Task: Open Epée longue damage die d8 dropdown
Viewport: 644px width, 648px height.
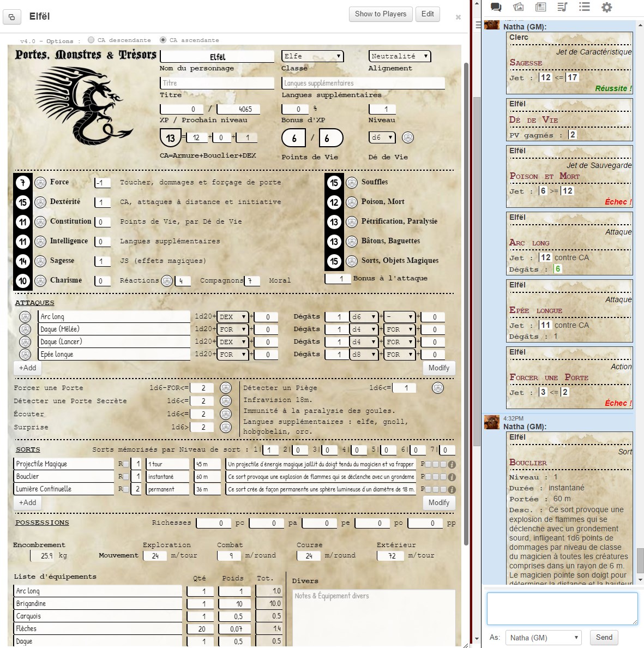Action: 364,355
